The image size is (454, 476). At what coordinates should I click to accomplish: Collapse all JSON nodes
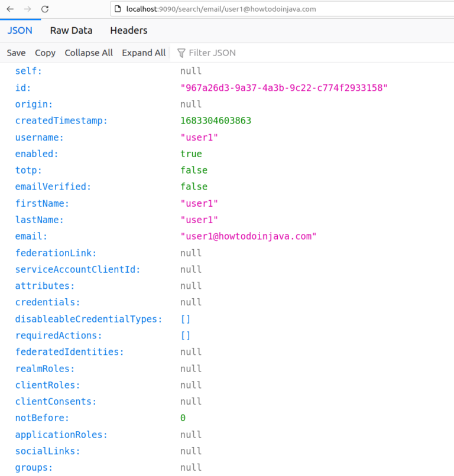click(89, 53)
